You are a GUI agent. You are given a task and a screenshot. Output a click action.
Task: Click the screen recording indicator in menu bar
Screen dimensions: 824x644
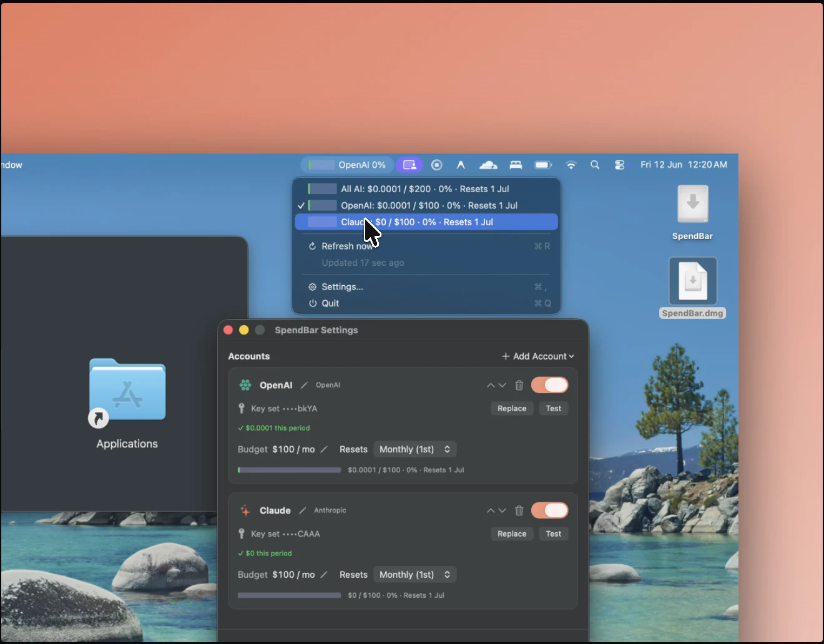click(410, 165)
